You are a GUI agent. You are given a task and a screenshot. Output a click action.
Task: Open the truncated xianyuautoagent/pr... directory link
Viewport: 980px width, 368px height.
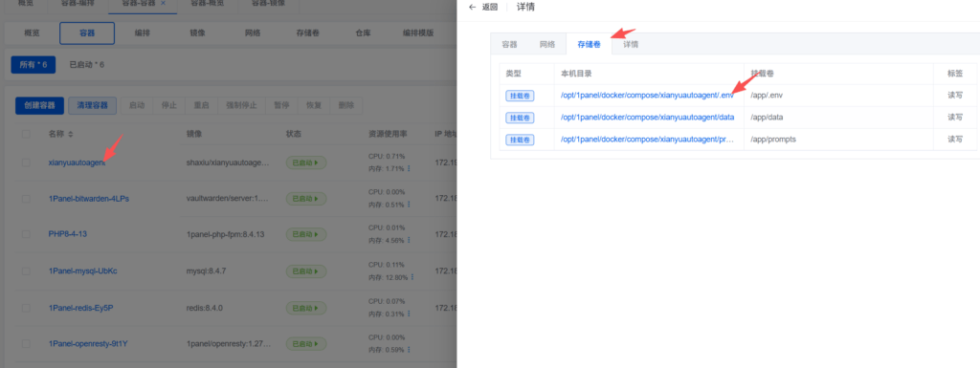(648, 140)
